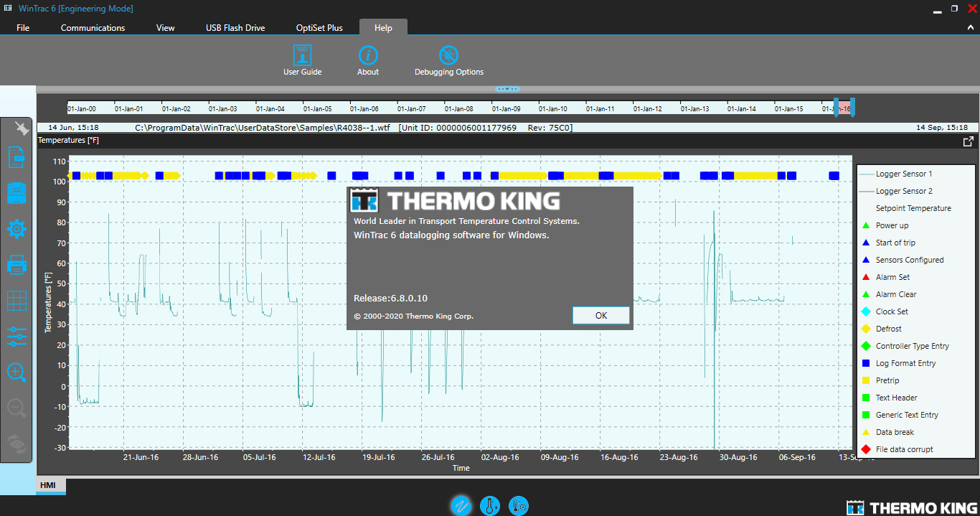Click the File data corrupt legend entry

[904, 449]
